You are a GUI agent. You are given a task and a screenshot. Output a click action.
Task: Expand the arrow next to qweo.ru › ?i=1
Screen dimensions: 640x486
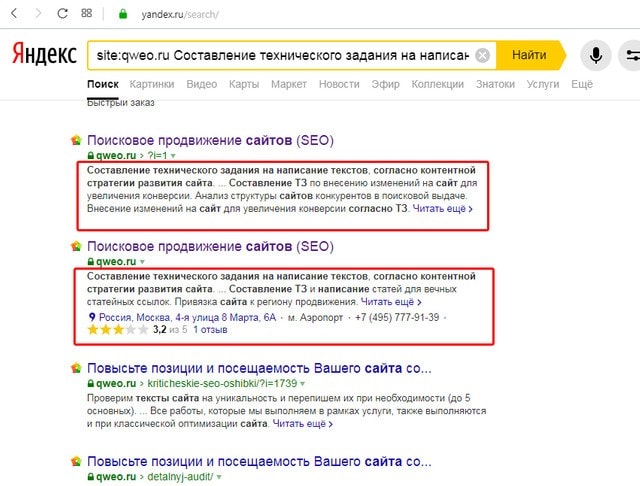(172, 157)
